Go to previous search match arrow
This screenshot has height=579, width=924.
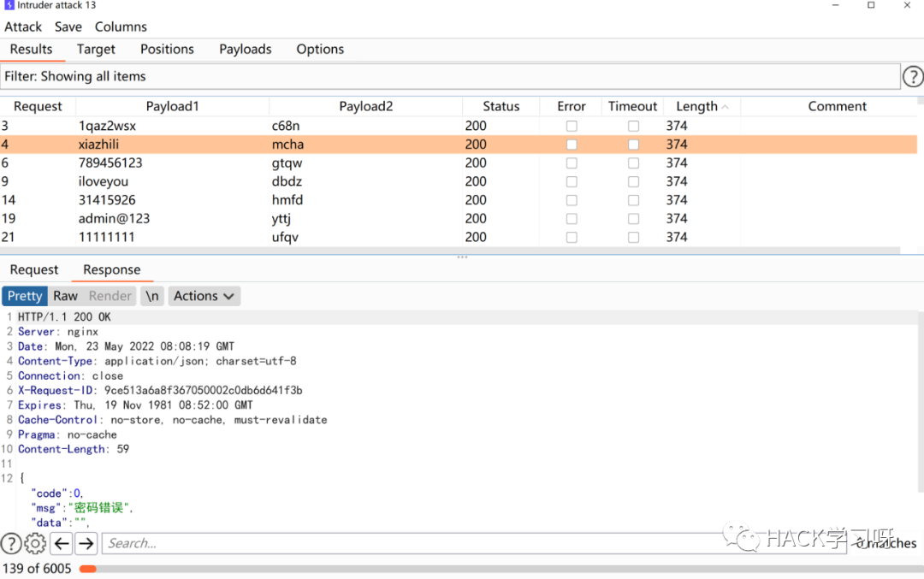point(62,543)
